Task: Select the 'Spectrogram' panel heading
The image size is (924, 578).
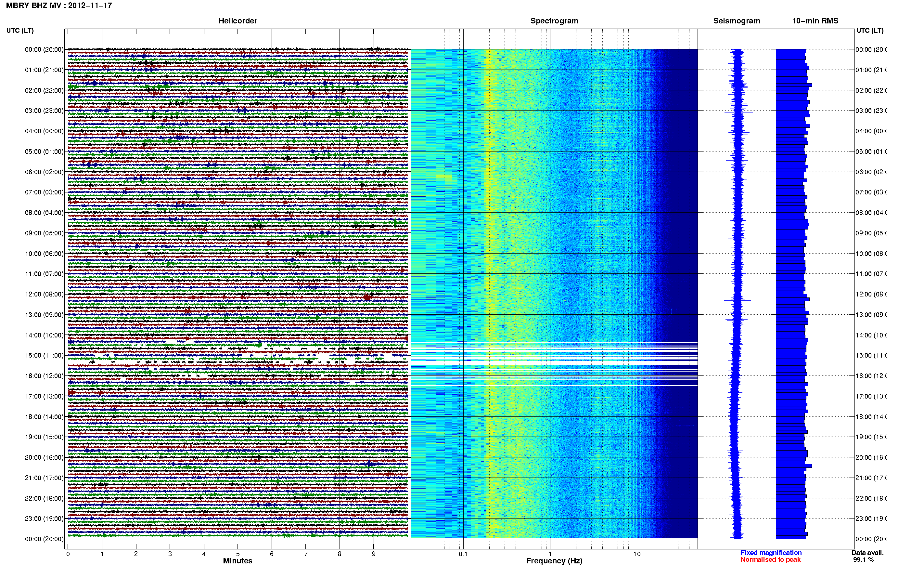Action: click(x=554, y=21)
